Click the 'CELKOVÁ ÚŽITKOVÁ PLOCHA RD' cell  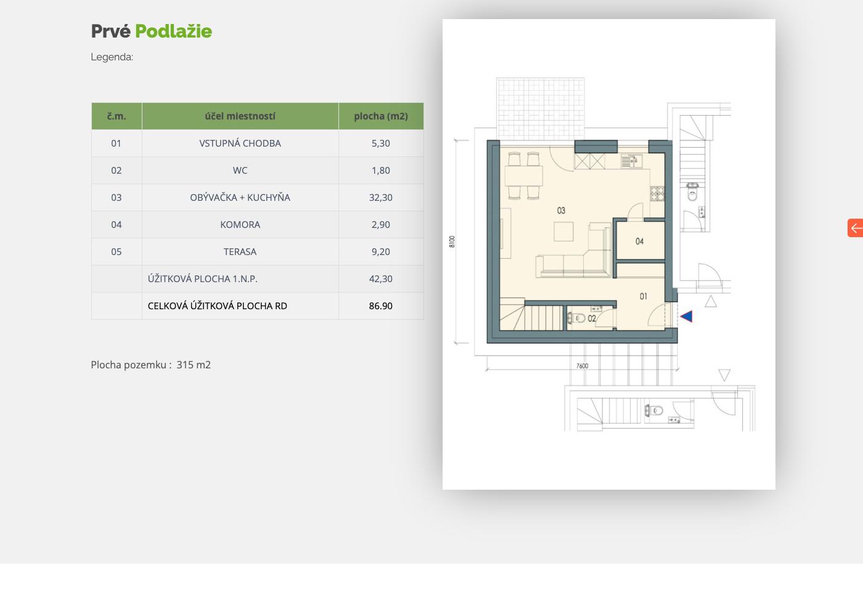(218, 306)
